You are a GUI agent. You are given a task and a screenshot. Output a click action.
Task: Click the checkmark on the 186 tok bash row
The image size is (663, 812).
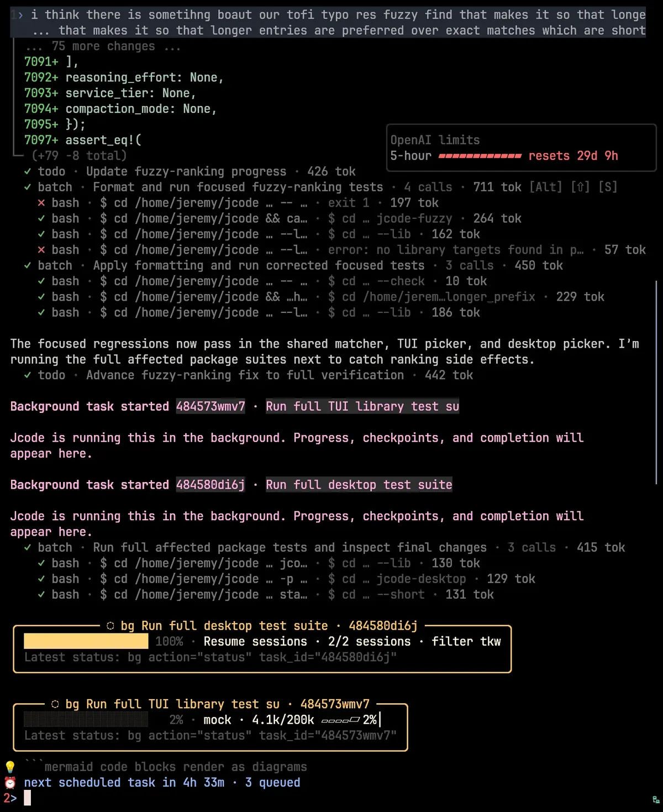click(x=41, y=313)
